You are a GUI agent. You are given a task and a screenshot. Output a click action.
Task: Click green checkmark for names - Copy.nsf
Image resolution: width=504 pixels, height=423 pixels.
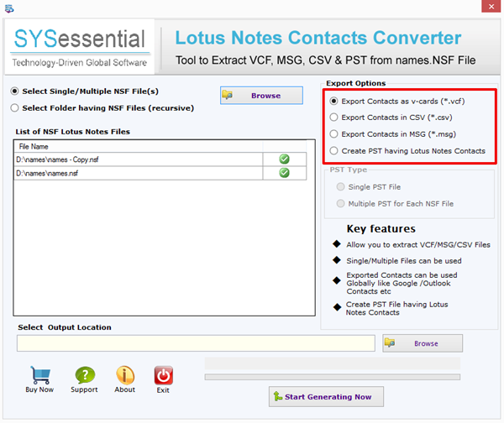pyautogui.click(x=284, y=159)
